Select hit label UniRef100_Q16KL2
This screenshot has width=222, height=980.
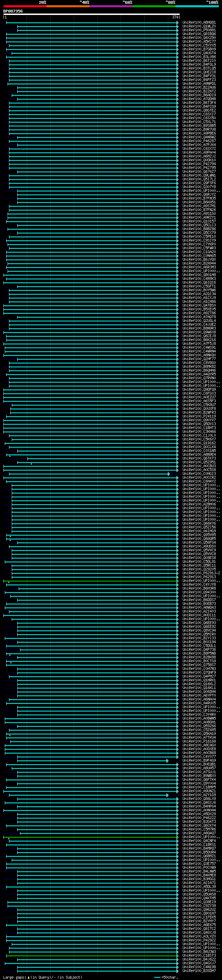coord(199,684)
